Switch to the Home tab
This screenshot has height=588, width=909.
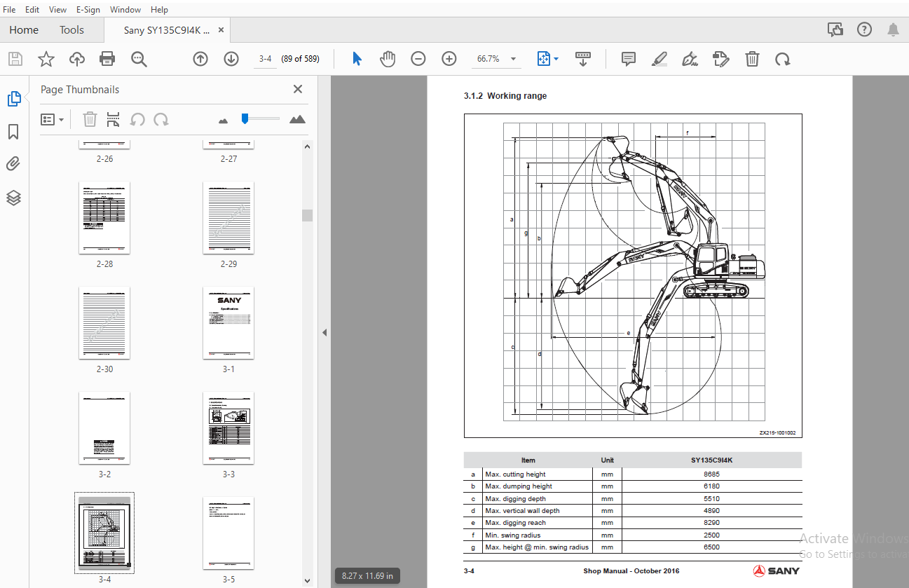point(24,30)
